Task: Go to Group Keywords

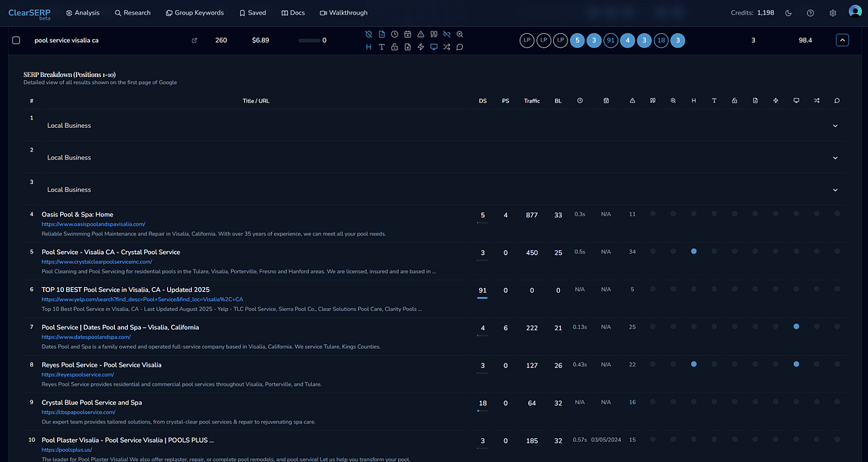Action: coord(195,13)
